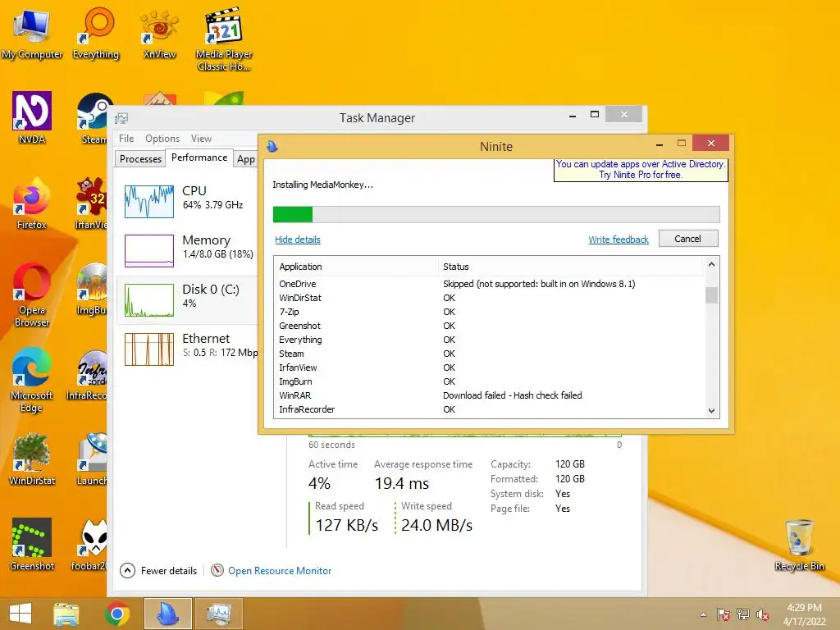Select the 7-Zip row in Ninite list

[491, 312]
